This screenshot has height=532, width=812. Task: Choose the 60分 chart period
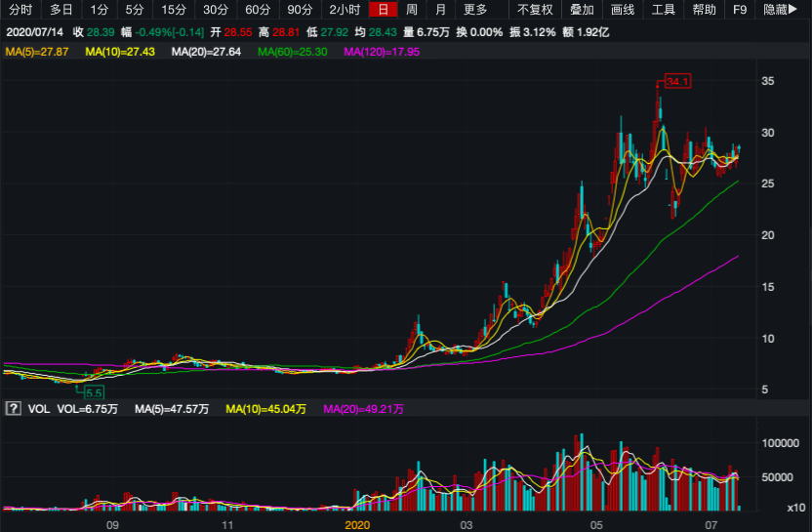pyautogui.click(x=258, y=10)
